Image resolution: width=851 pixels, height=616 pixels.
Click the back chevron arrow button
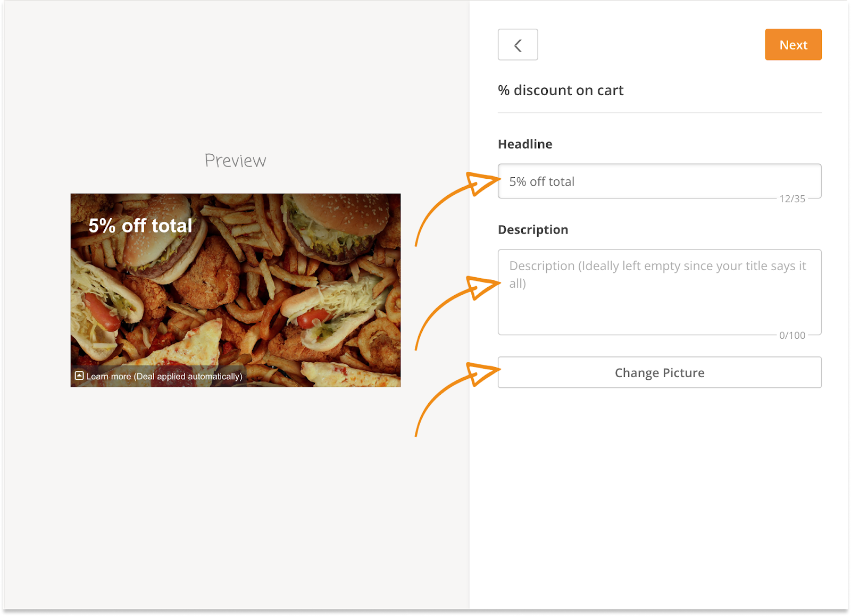coord(518,45)
